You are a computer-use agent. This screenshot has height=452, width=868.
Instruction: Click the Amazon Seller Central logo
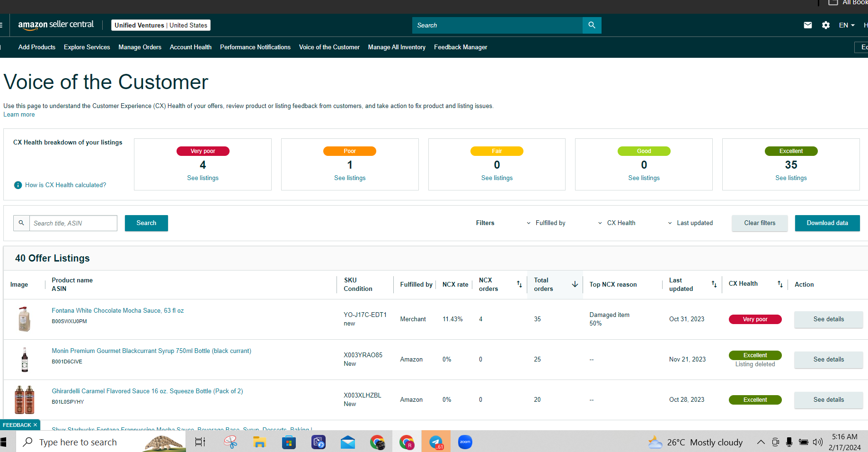click(x=56, y=25)
